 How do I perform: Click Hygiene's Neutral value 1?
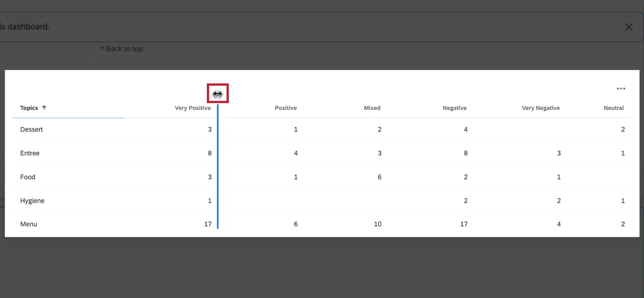(623, 201)
